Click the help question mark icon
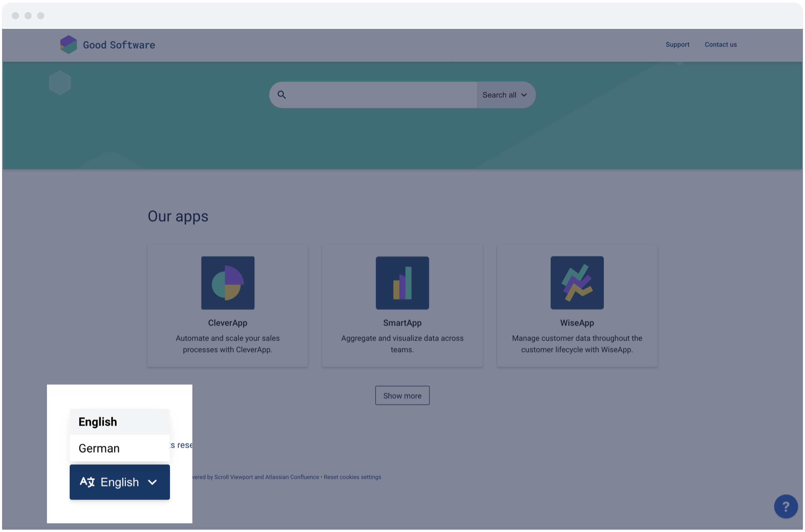The width and height of the screenshot is (805, 532). (x=785, y=507)
